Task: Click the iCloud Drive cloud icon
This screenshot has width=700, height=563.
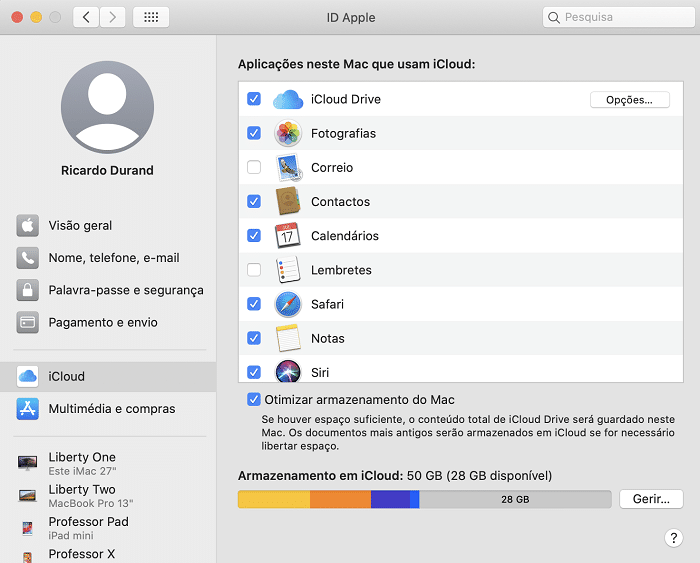Action: point(288,99)
